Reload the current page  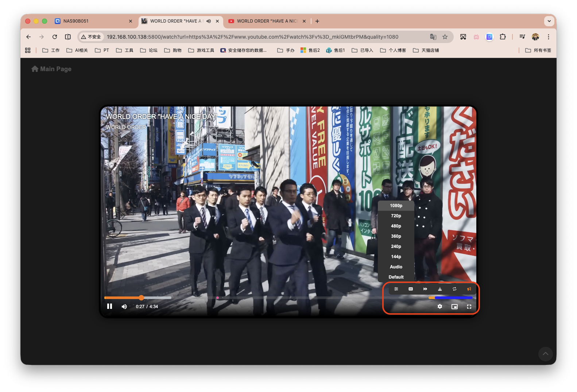[x=55, y=37]
